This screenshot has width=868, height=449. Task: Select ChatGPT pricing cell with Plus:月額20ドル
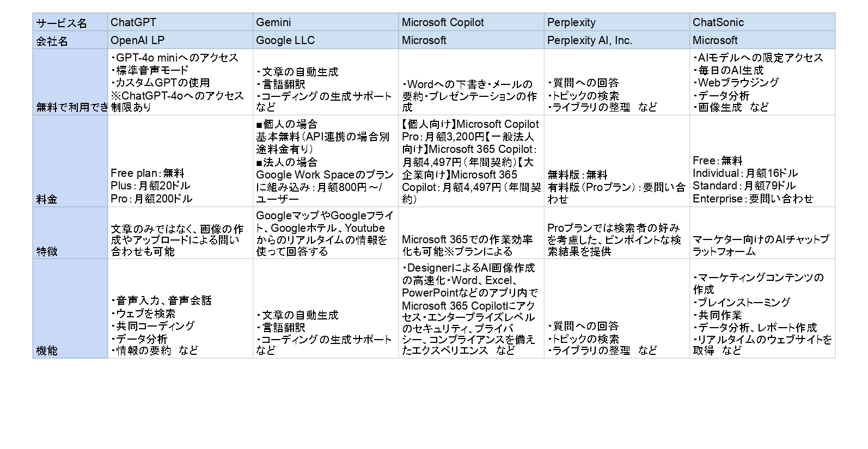pyautogui.click(x=180, y=161)
